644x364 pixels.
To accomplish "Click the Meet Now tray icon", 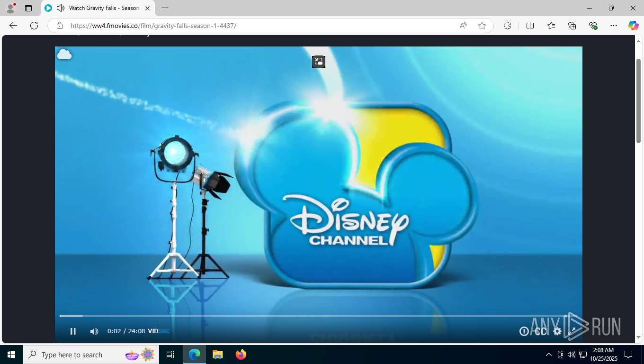I will 560,355.
